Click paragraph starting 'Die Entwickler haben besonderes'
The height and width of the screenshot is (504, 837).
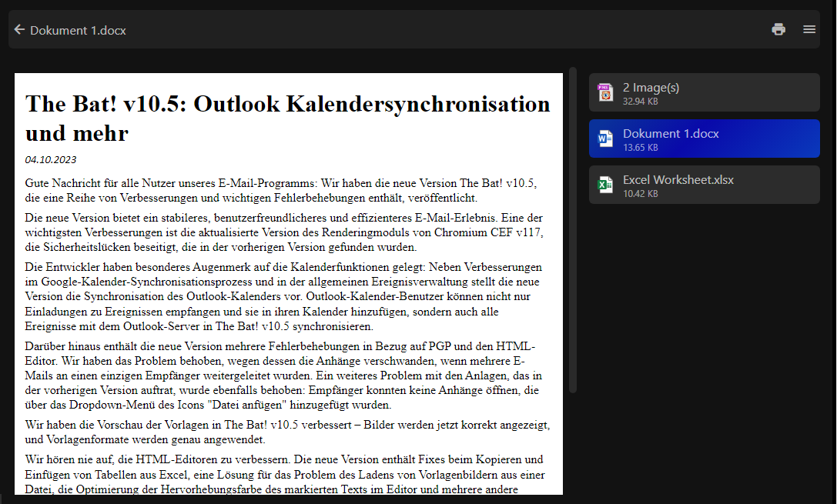pos(283,296)
